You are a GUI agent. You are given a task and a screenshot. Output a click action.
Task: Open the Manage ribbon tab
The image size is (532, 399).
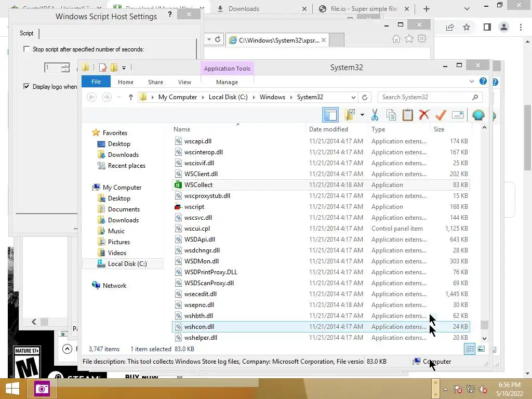(x=227, y=82)
